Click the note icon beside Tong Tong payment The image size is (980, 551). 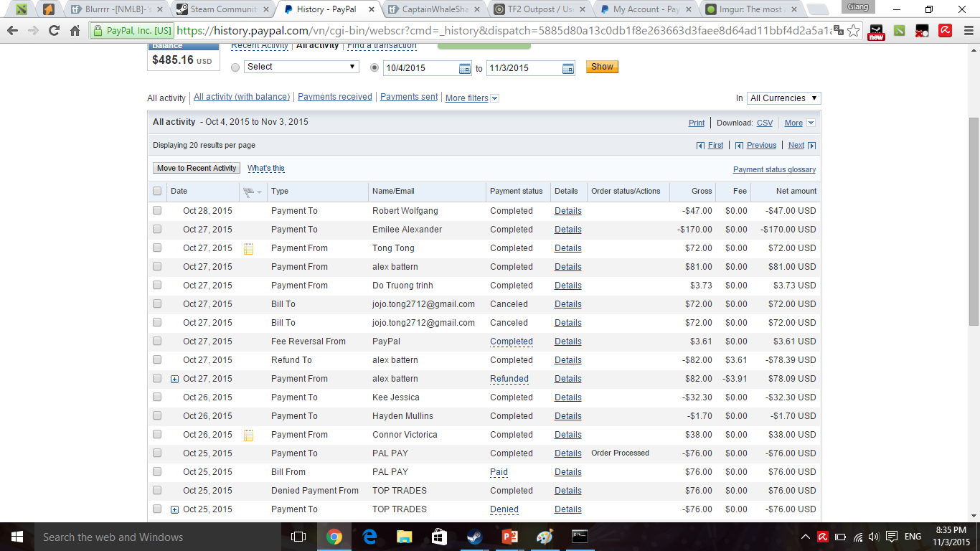tap(248, 249)
